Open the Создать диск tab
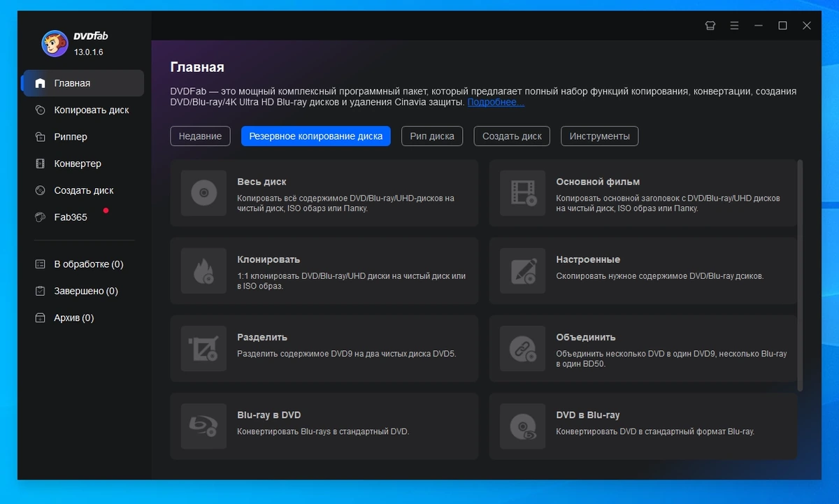This screenshot has height=504, width=839. (x=512, y=136)
